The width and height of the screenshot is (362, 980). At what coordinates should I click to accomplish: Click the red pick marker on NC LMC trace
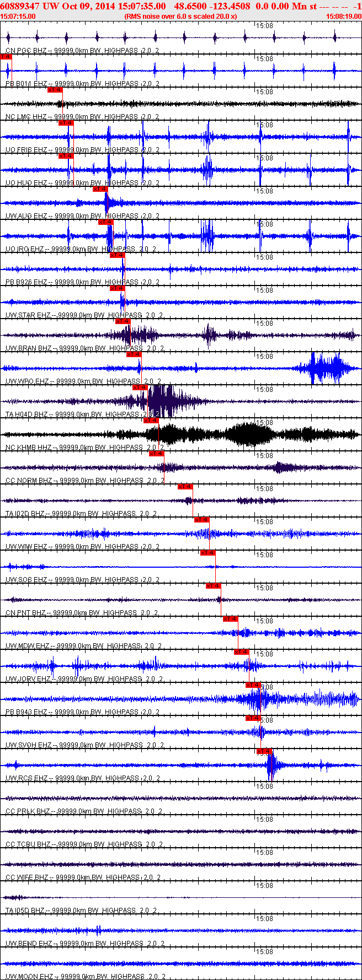(55, 90)
